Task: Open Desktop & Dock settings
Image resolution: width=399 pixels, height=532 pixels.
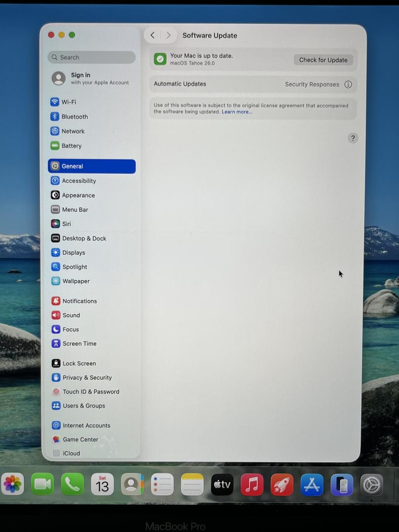Action: (92, 238)
